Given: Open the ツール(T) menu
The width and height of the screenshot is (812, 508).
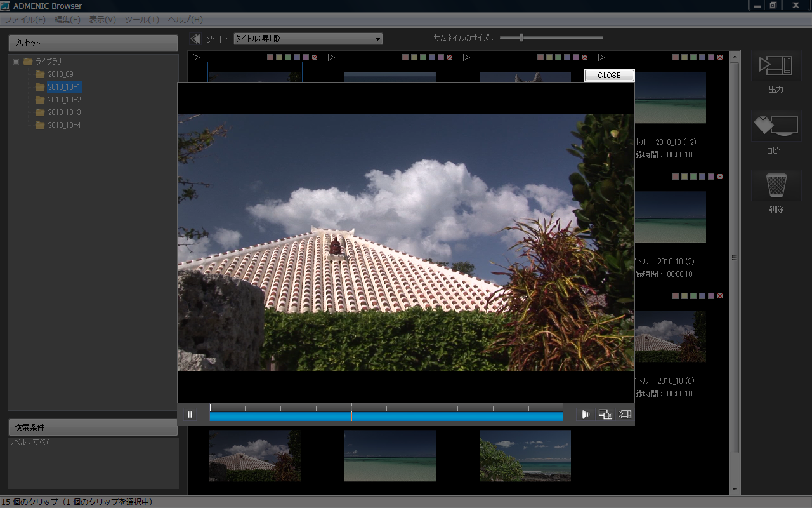Looking at the screenshot, I should 141,20.
